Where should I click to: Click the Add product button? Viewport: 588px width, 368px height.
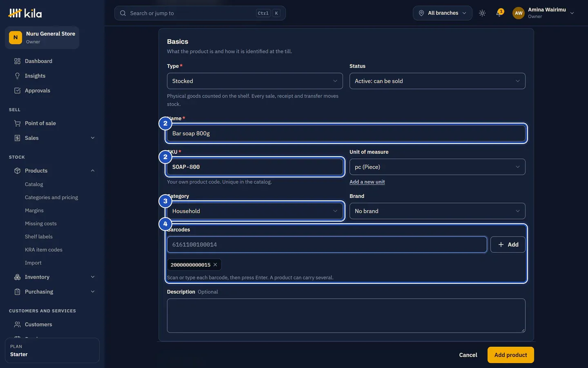click(510, 355)
